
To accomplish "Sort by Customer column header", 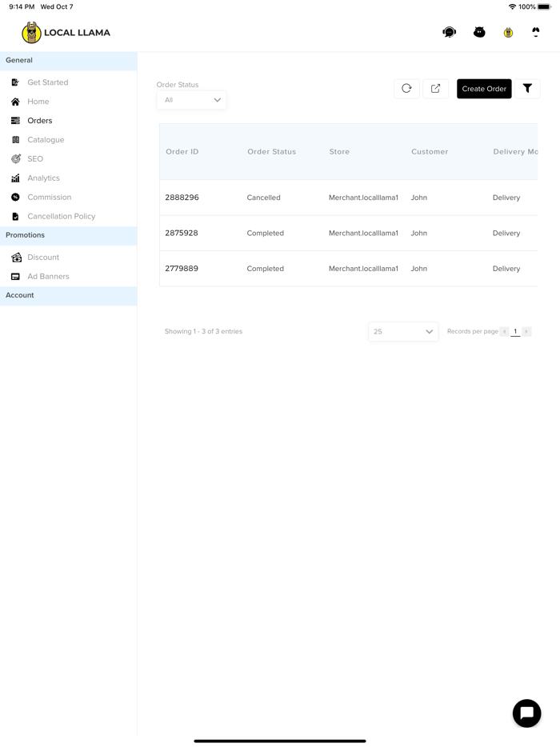I will pyautogui.click(x=430, y=151).
